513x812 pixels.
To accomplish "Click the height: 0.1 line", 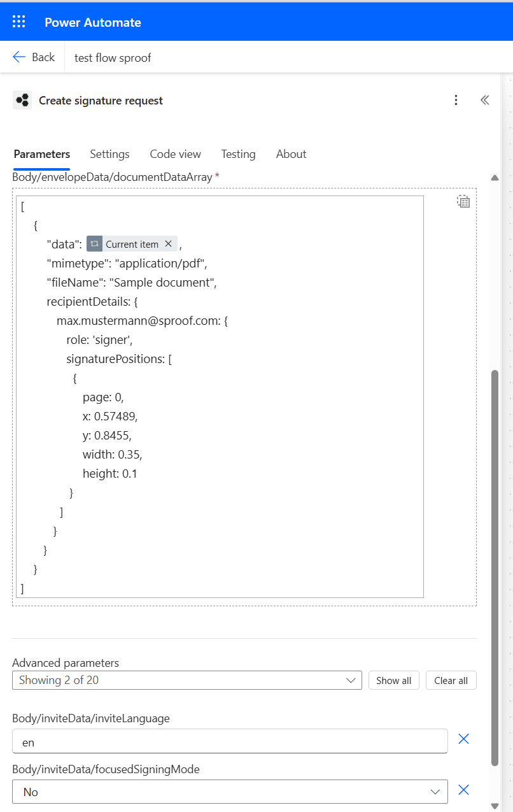I will pyautogui.click(x=110, y=473).
